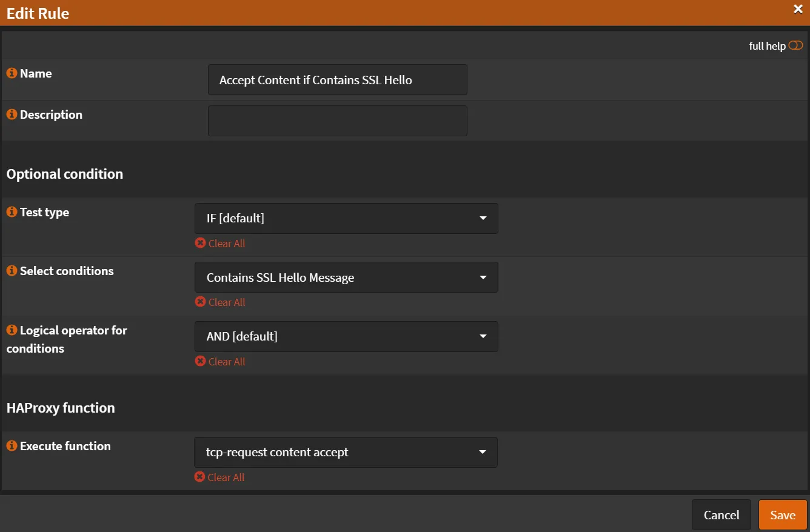The image size is (810, 532).
Task: Click the red clear icon under Execute function
Action: pyautogui.click(x=200, y=477)
